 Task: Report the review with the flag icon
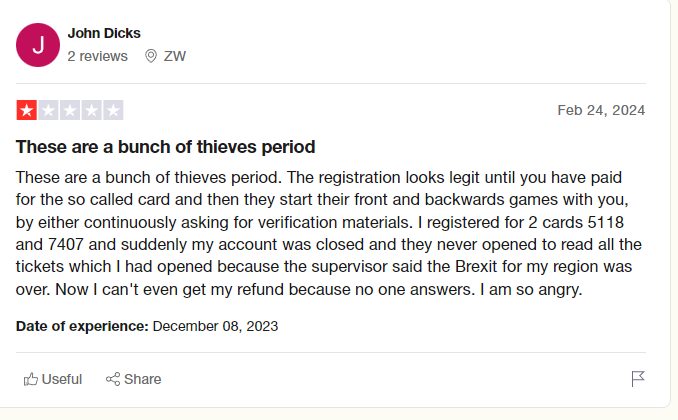(x=638, y=379)
